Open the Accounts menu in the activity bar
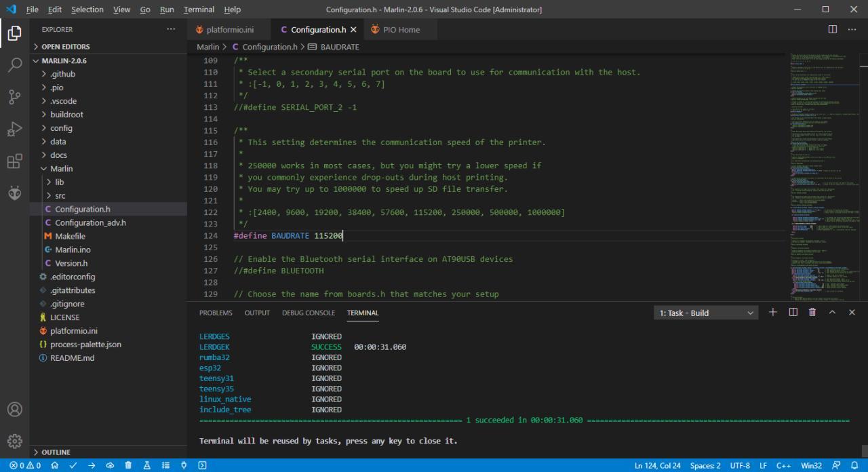 pos(15,410)
